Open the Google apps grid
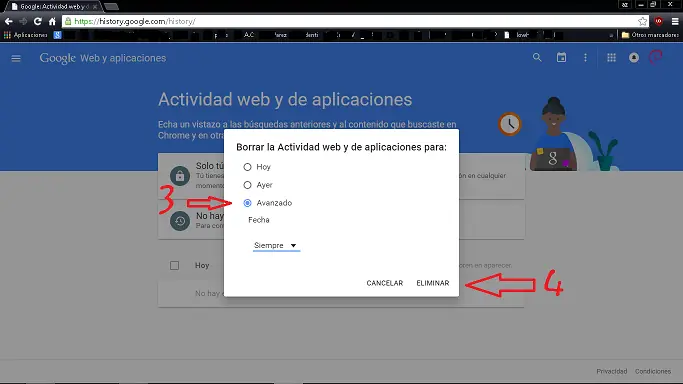Image resolution: width=683 pixels, height=384 pixels. point(612,57)
